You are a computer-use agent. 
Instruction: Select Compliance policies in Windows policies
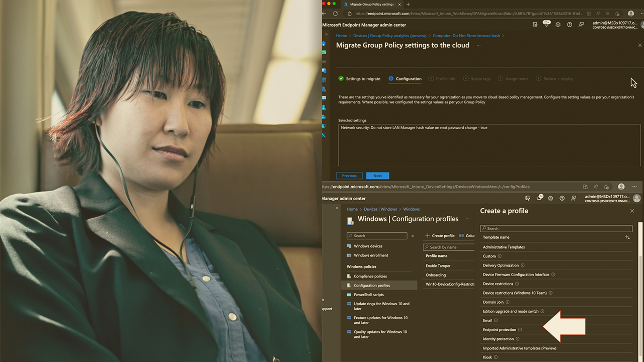370,277
